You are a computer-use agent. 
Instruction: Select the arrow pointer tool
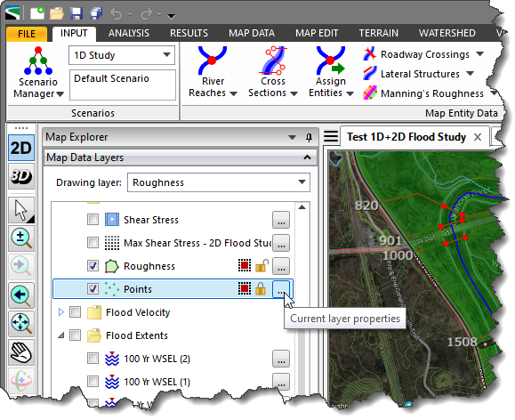click(21, 210)
